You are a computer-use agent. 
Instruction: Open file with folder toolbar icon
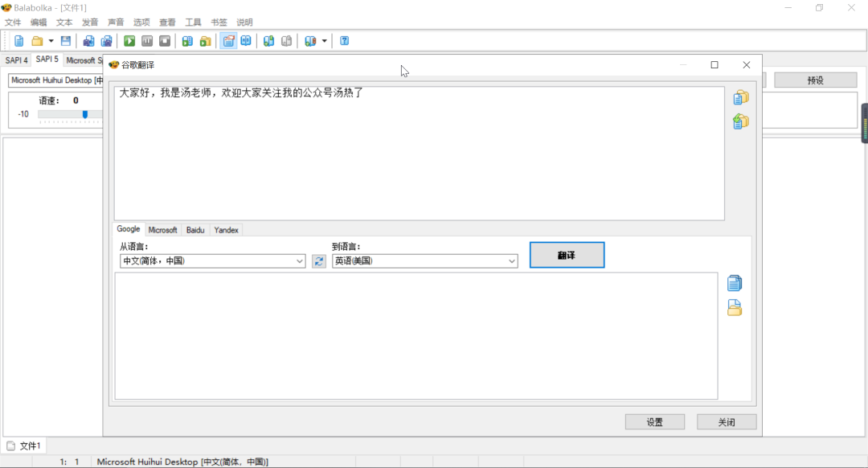pyautogui.click(x=37, y=41)
